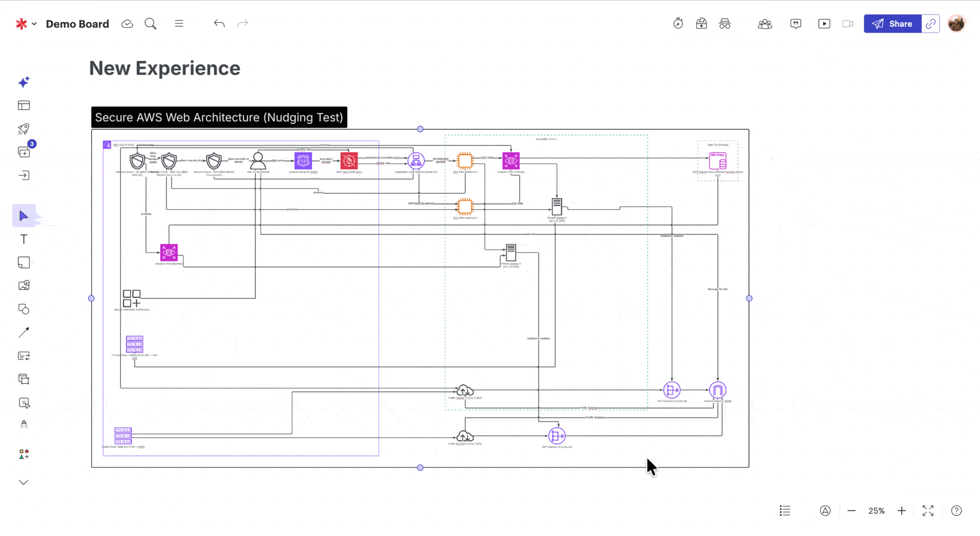Click the top selection handle of the frame
The width and height of the screenshot is (980, 536).
420,129
